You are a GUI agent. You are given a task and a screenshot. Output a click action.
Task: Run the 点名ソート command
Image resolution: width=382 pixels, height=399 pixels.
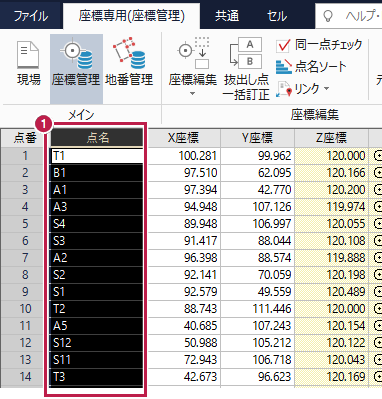pyautogui.click(x=311, y=66)
